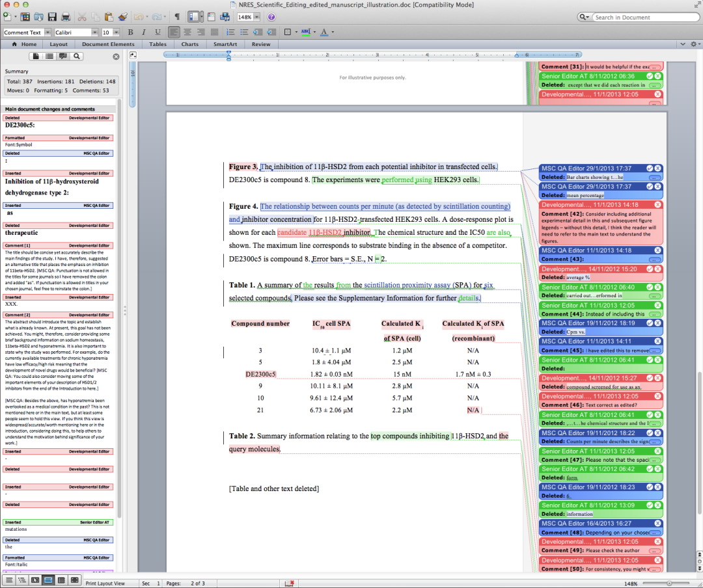Apply bulleted list formatting
703x588 pixels.
(244, 32)
